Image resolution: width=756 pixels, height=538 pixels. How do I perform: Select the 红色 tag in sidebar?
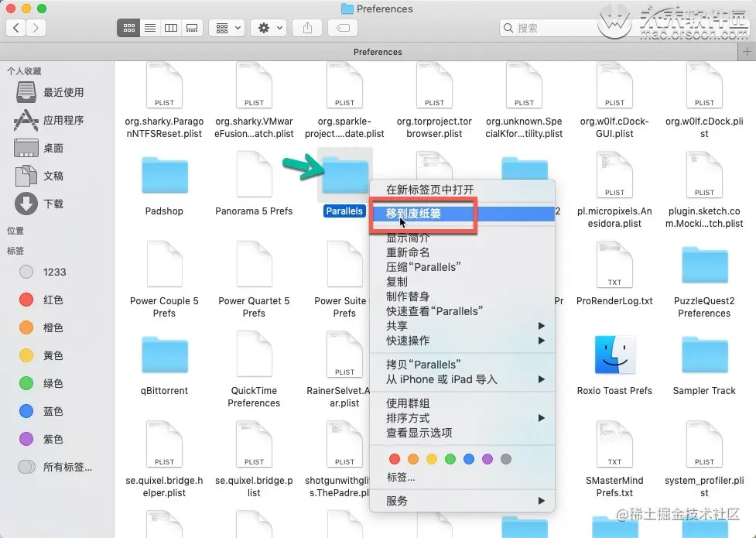click(x=42, y=300)
